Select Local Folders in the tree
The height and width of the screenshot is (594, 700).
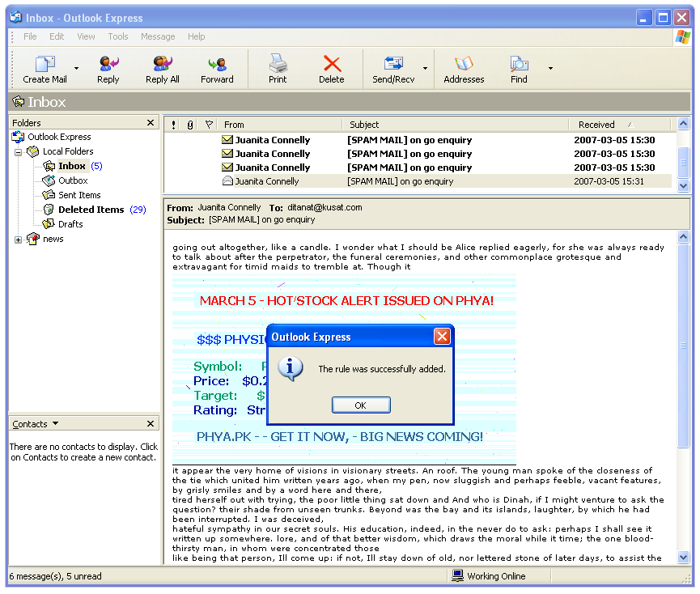68,151
